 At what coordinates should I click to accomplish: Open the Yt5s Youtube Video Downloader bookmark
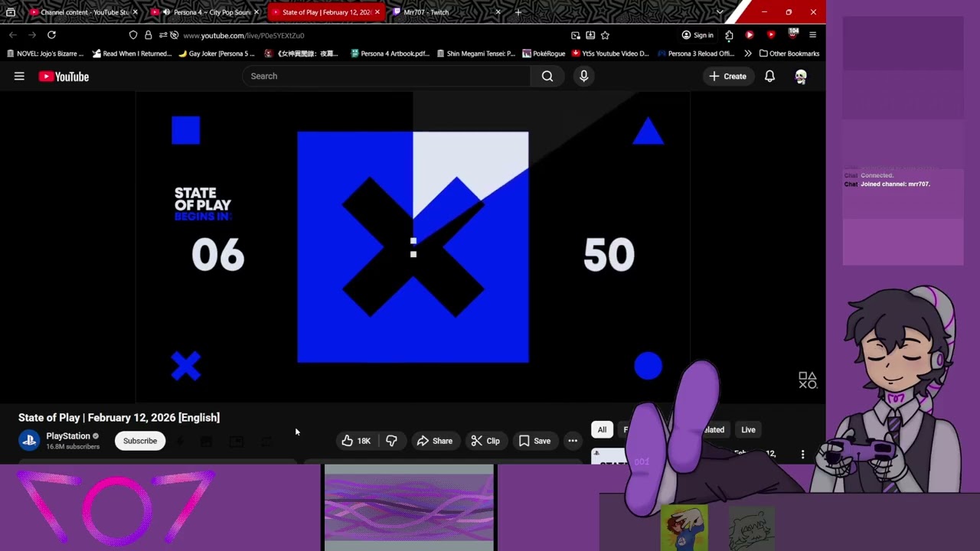pos(610,54)
